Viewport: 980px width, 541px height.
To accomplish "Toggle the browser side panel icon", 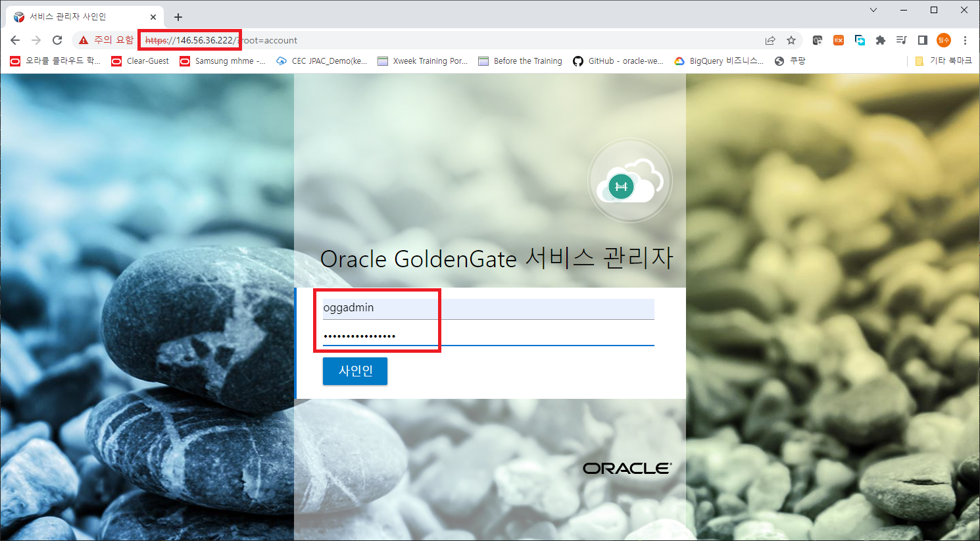I will 923,40.
